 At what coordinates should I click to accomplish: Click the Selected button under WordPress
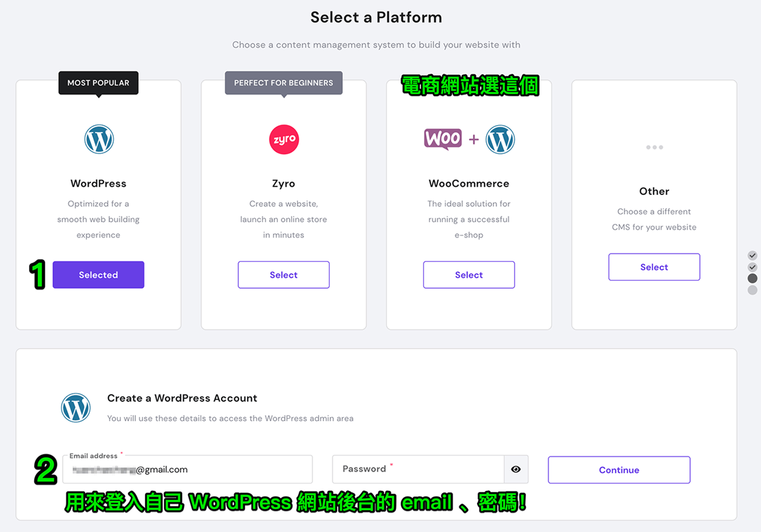pos(98,275)
